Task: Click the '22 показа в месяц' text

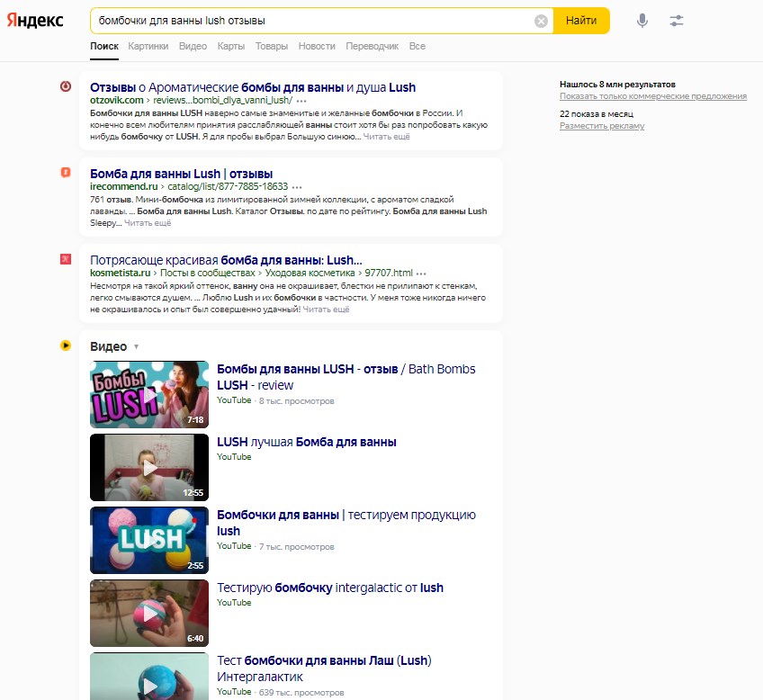Action: [x=597, y=114]
